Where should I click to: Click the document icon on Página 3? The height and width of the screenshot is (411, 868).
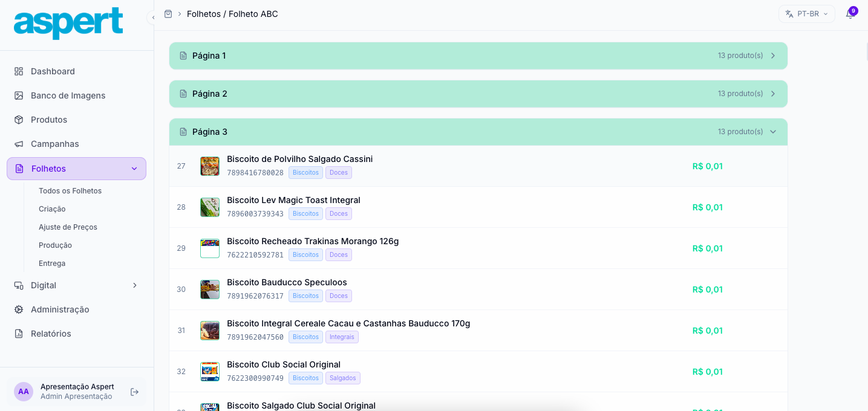pyautogui.click(x=183, y=132)
